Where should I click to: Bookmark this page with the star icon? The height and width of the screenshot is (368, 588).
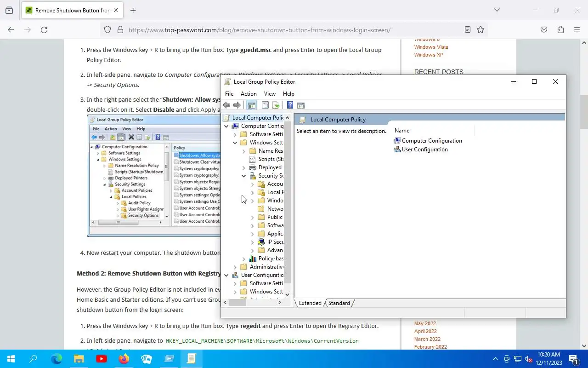[481, 29]
